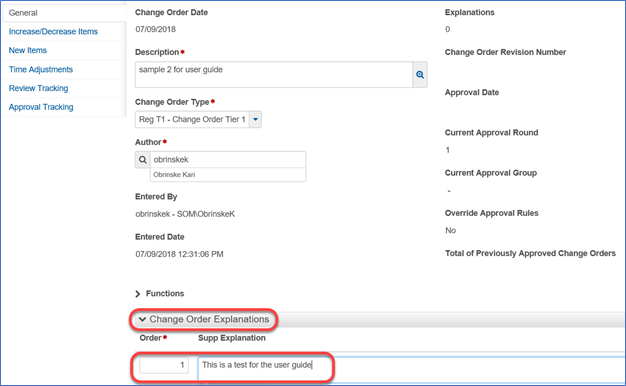The width and height of the screenshot is (626, 386).
Task: Click the Author input containing obrinskek
Action: point(228,160)
